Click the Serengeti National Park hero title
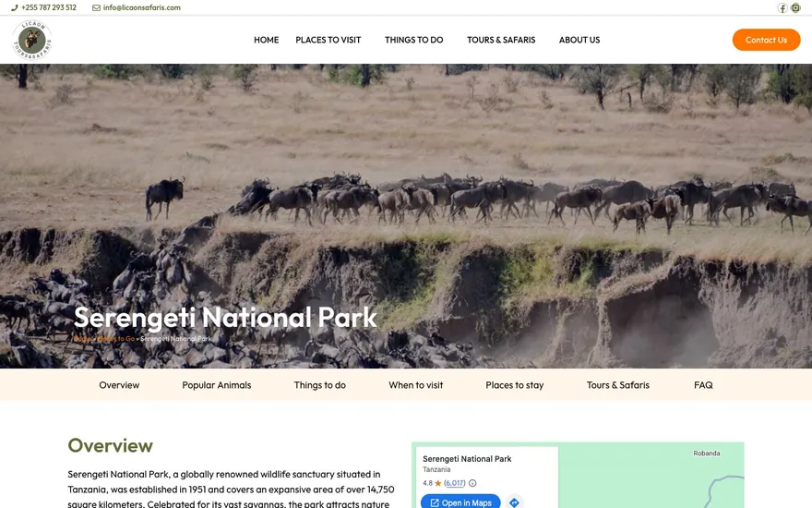Screen dimensions: 812x508 coord(225,318)
